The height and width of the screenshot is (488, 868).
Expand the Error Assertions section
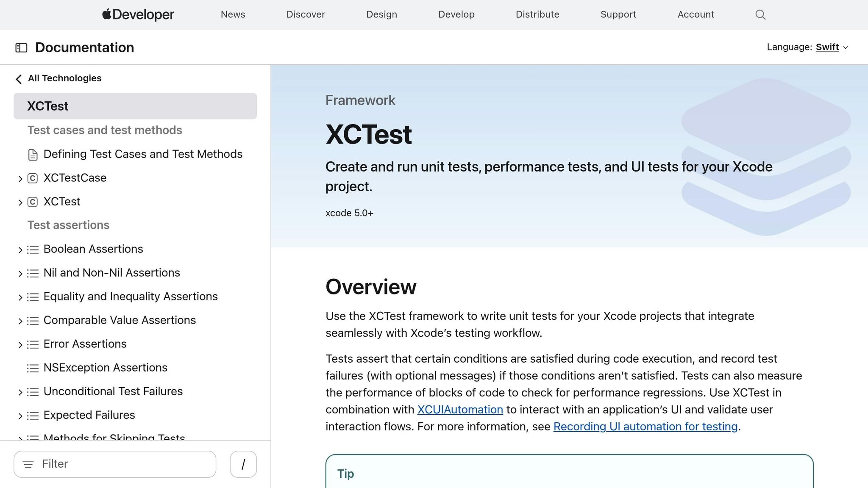tap(20, 345)
